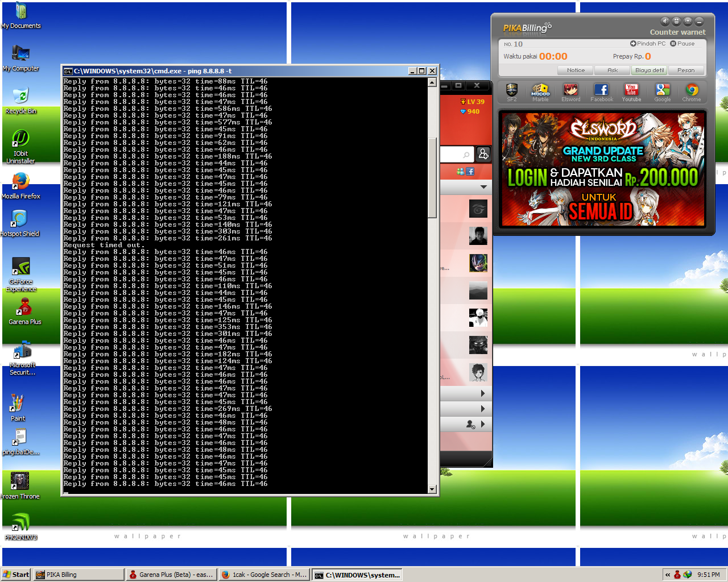Open Youtube shortcut in PIKA Billing
This screenshot has width=728, height=582.
point(631,92)
